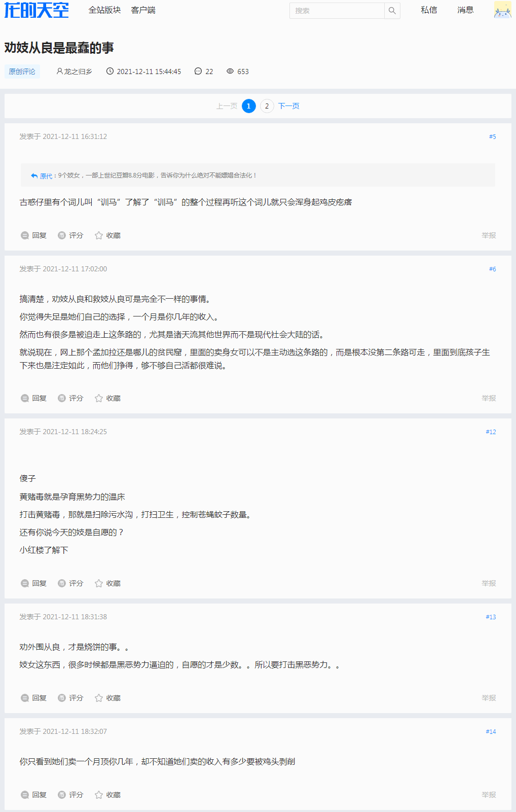
Task: Click the 评分 coin icon on post #13
Action: (62, 698)
